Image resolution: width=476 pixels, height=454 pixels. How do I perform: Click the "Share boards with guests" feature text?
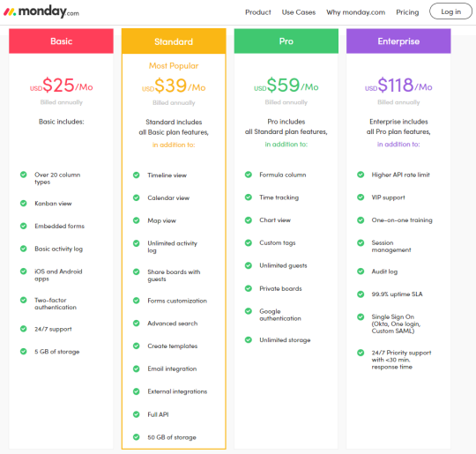174,275
